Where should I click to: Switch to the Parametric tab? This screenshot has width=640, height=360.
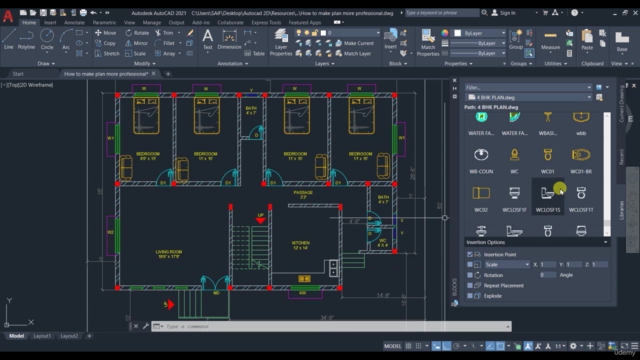pyautogui.click(x=104, y=22)
